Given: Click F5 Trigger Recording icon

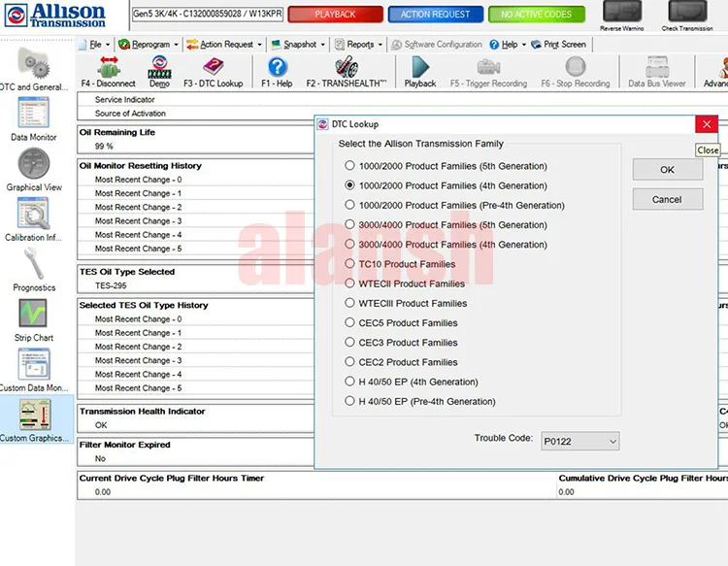Looking at the screenshot, I should tap(488, 67).
